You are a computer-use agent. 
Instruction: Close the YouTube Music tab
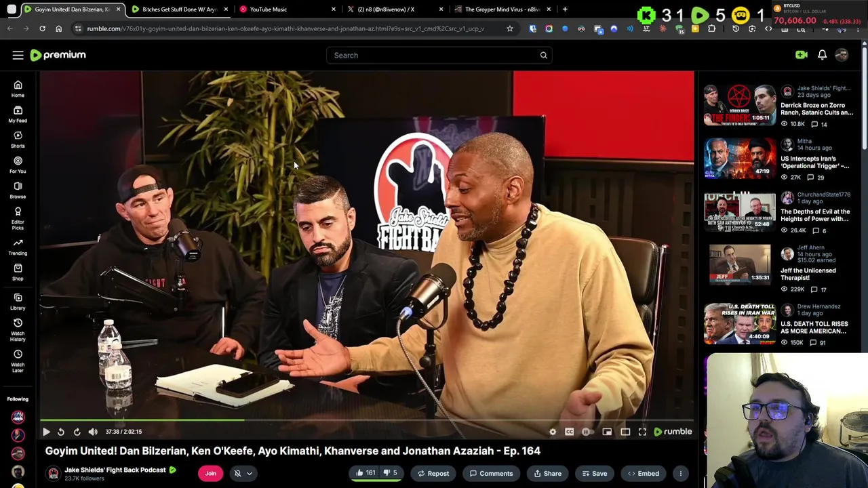[333, 9]
